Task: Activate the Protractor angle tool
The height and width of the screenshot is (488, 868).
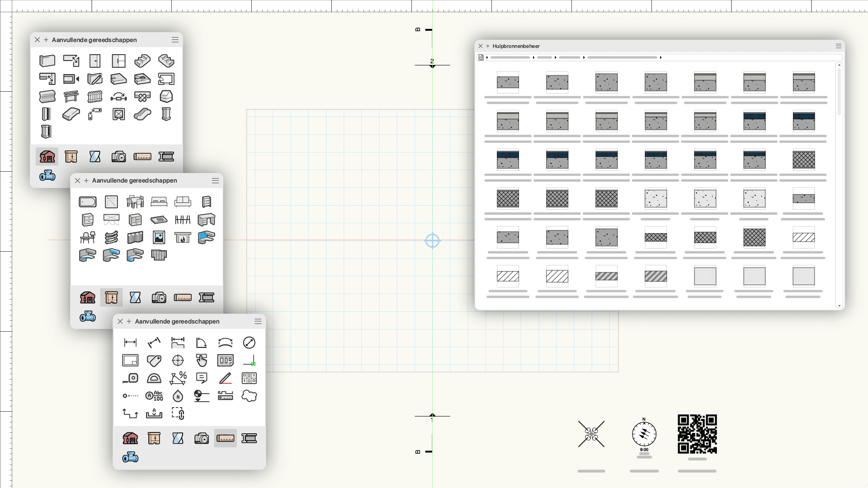Action: pyautogui.click(x=154, y=378)
